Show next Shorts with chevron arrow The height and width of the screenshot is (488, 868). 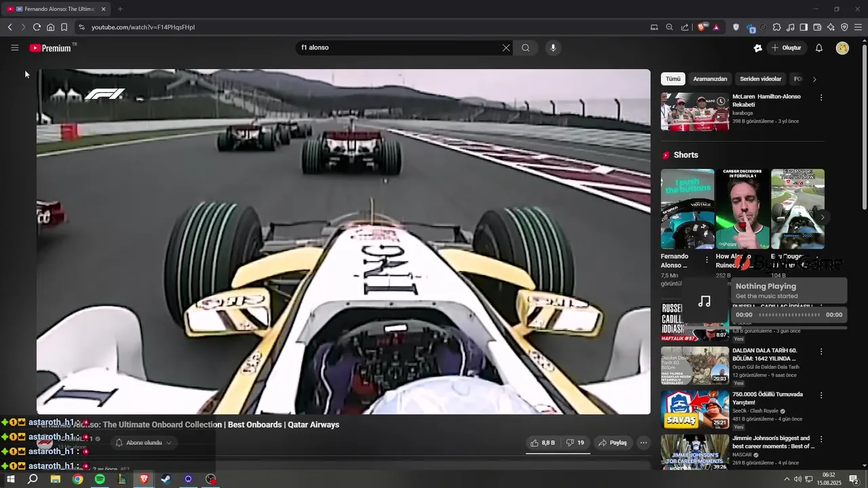(823, 218)
